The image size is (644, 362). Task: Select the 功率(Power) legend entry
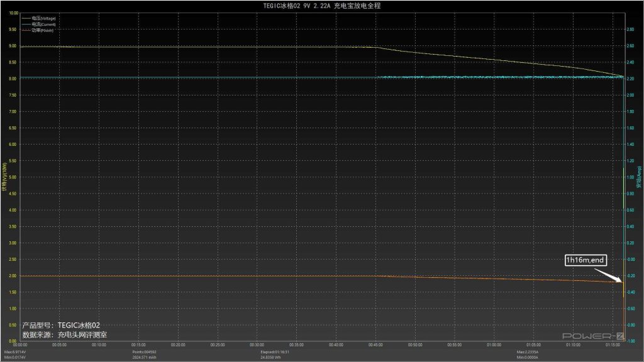tap(38, 30)
